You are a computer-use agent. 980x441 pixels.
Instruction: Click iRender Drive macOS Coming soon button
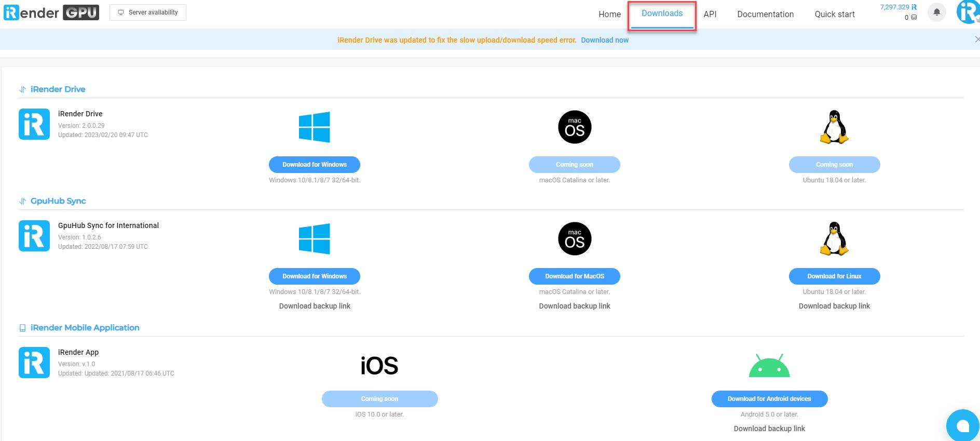[x=575, y=165]
